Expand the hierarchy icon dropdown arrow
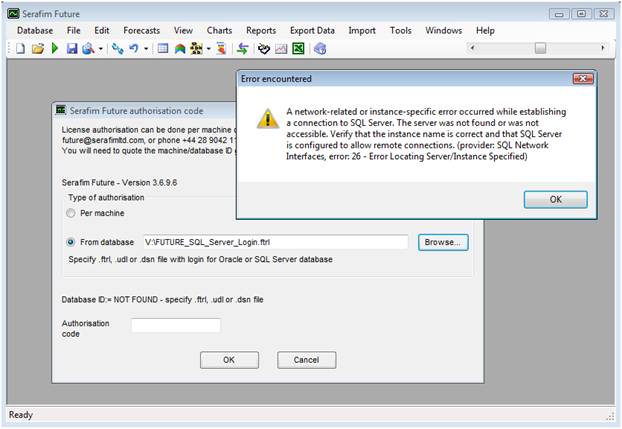622x429 pixels. tap(209, 49)
